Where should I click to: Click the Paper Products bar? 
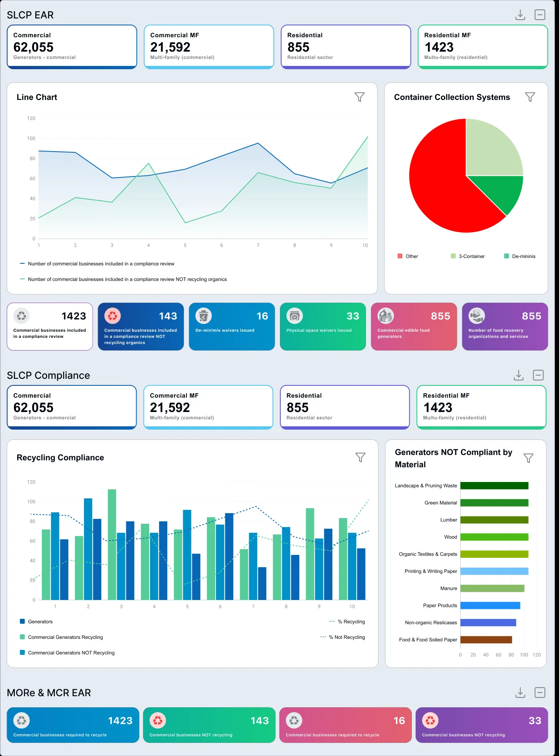click(x=490, y=606)
